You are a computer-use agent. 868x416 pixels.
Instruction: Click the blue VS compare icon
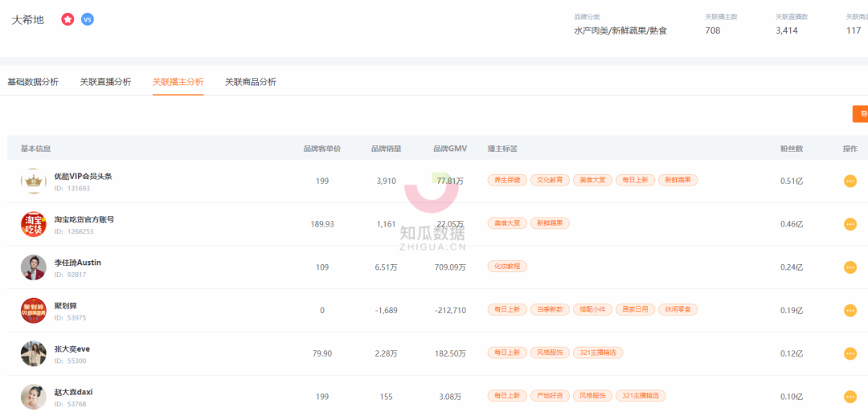[88, 19]
